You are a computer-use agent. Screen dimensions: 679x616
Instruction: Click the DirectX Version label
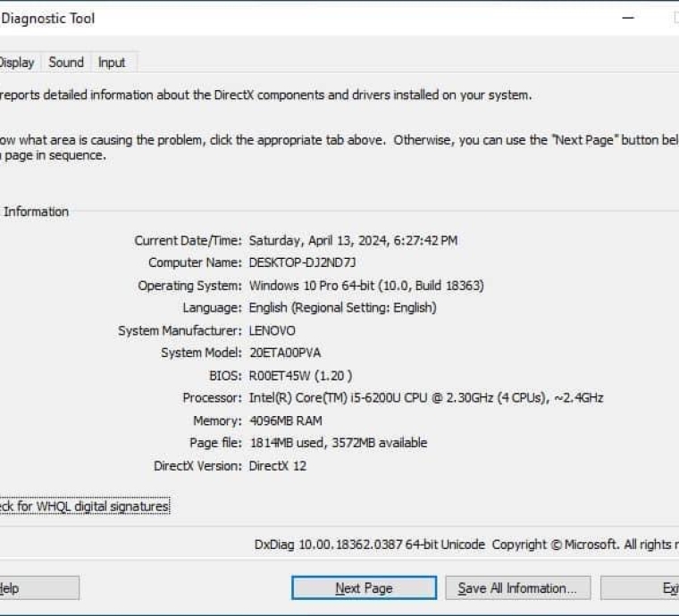(197, 466)
